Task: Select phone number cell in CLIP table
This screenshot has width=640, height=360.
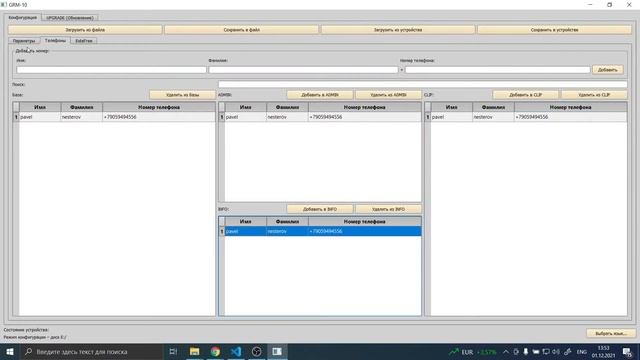Action: [x=570, y=117]
